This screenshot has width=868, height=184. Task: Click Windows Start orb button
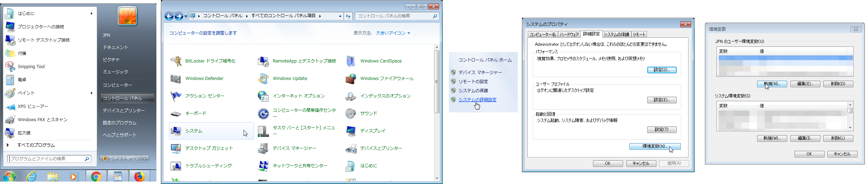9,177
